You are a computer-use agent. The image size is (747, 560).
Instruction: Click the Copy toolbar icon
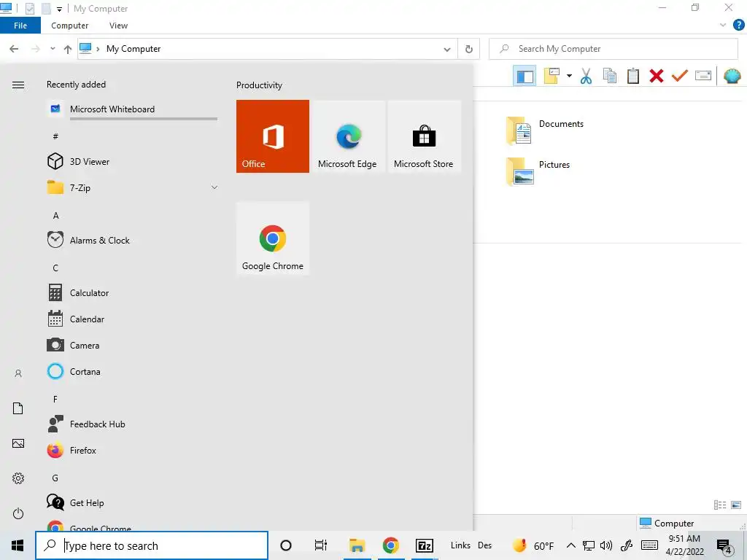click(610, 76)
